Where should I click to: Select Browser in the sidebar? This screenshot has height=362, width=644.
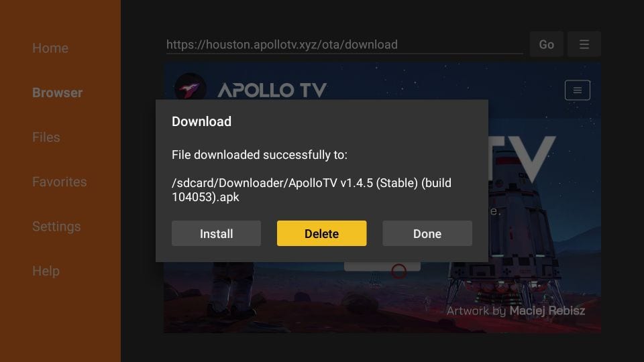[x=58, y=93]
